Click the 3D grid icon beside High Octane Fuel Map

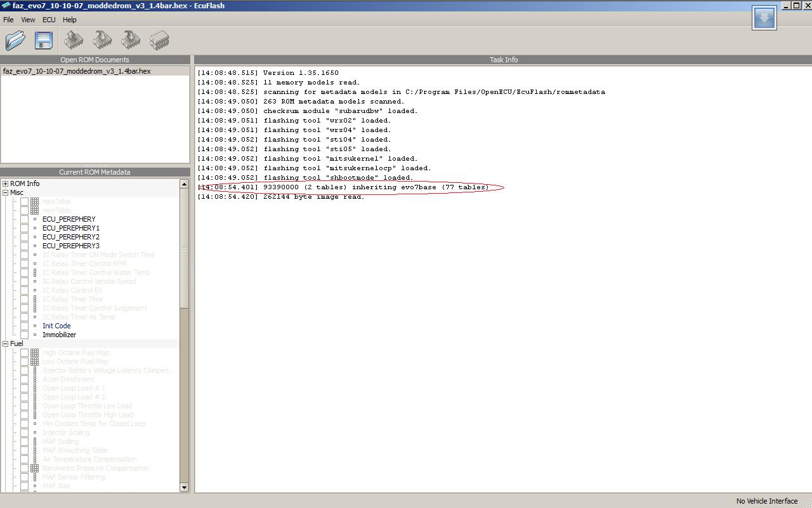click(35, 352)
